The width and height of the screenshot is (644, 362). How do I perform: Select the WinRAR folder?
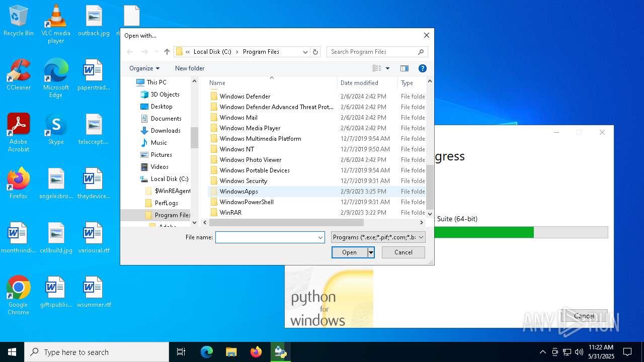pos(230,213)
